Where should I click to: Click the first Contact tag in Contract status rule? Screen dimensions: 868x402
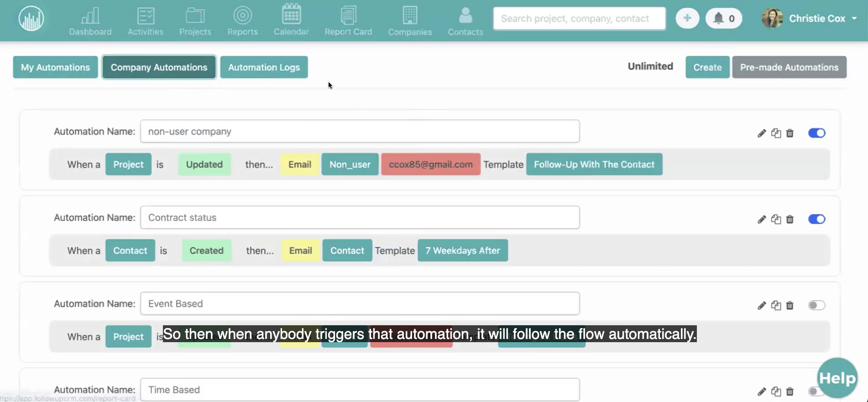pyautogui.click(x=130, y=250)
